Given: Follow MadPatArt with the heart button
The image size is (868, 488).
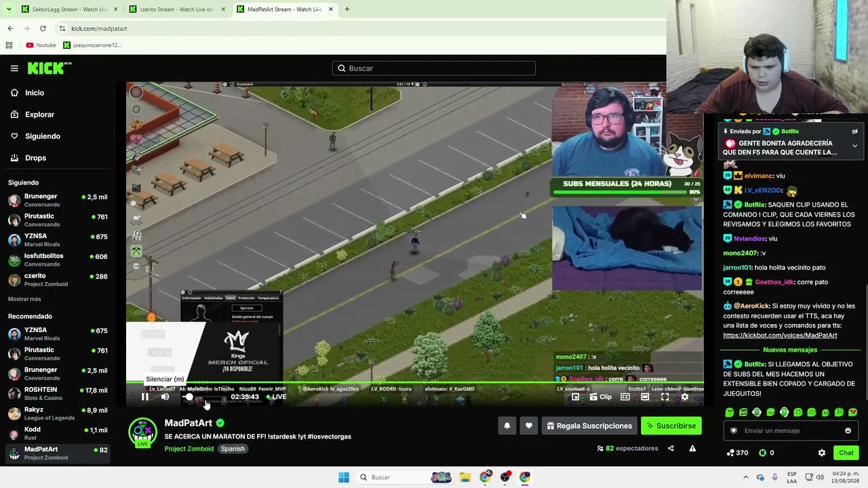Looking at the screenshot, I should [529, 426].
